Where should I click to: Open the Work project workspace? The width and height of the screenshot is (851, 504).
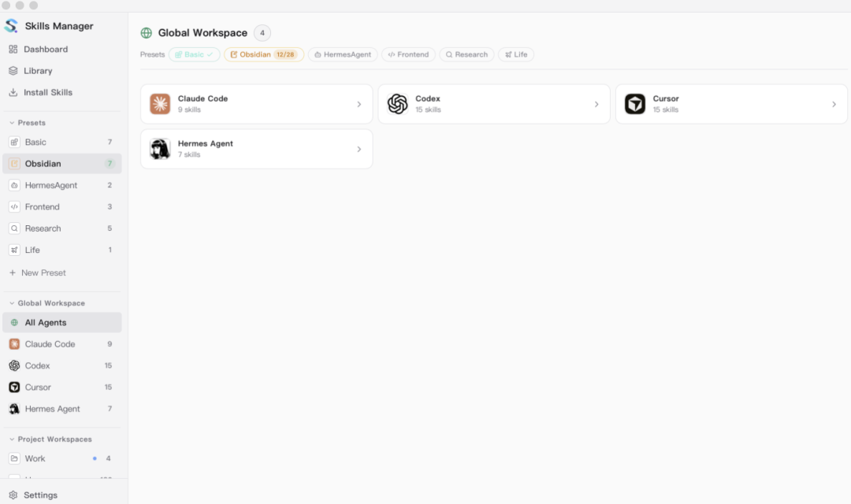pyautogui.click(x=62, y=459)
